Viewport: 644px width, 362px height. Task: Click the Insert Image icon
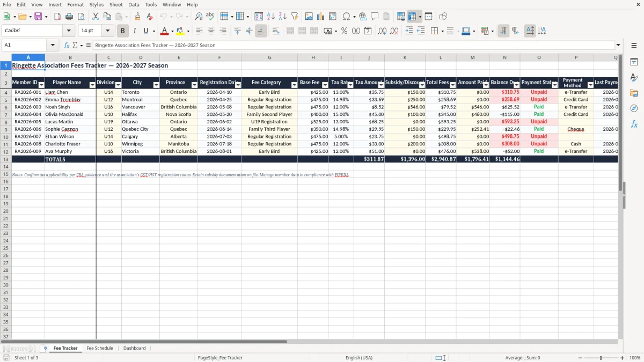coord(309,17)
